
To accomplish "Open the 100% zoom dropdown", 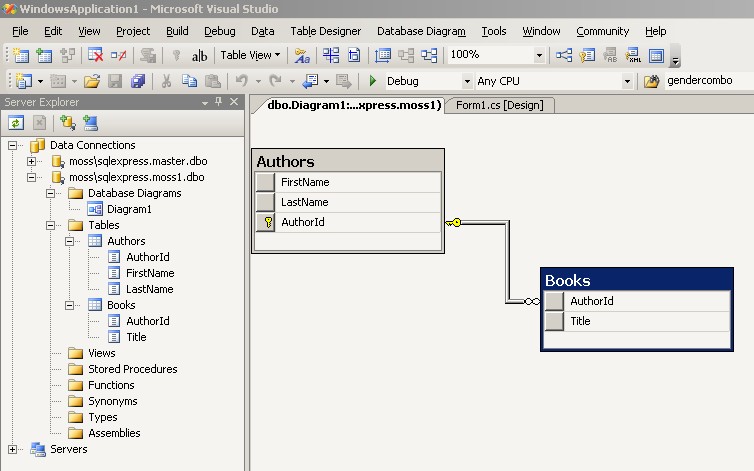I will [539, 55].
